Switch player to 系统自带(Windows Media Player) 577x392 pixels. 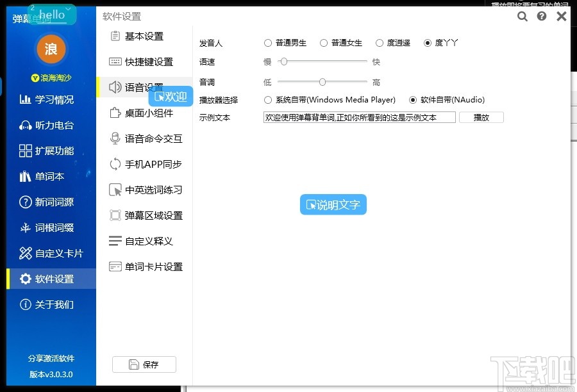tap(267, 100)
